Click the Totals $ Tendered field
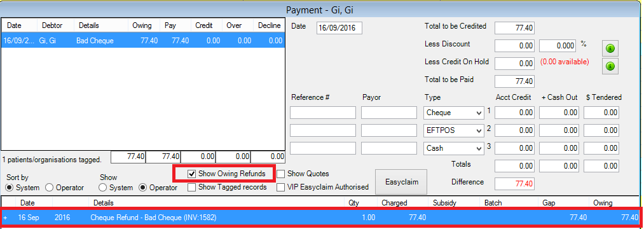 pos(601,165)
